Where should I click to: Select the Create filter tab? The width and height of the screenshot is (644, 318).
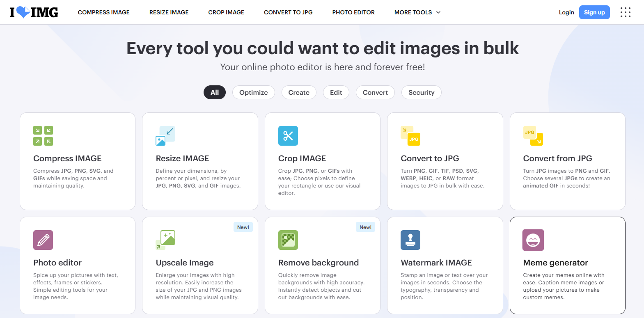coord(299,92)
